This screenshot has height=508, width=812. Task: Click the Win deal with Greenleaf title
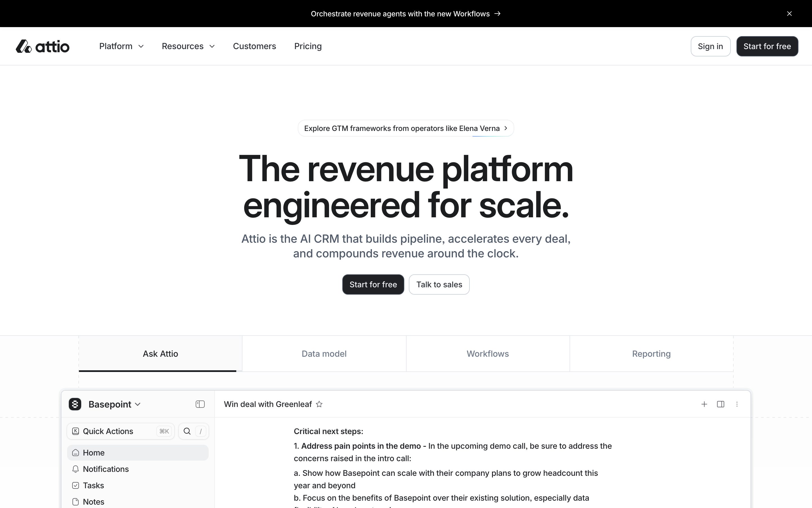(x=268, y=404)
